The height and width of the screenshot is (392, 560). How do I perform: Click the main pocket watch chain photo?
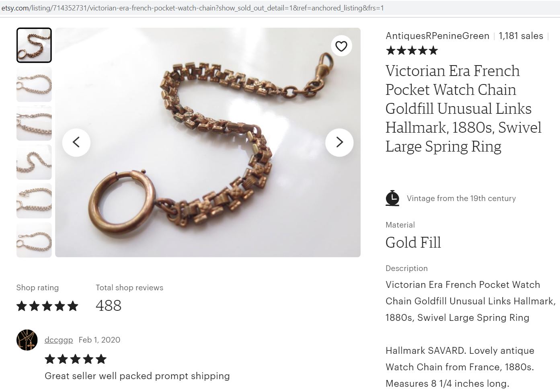click(208, 142)
